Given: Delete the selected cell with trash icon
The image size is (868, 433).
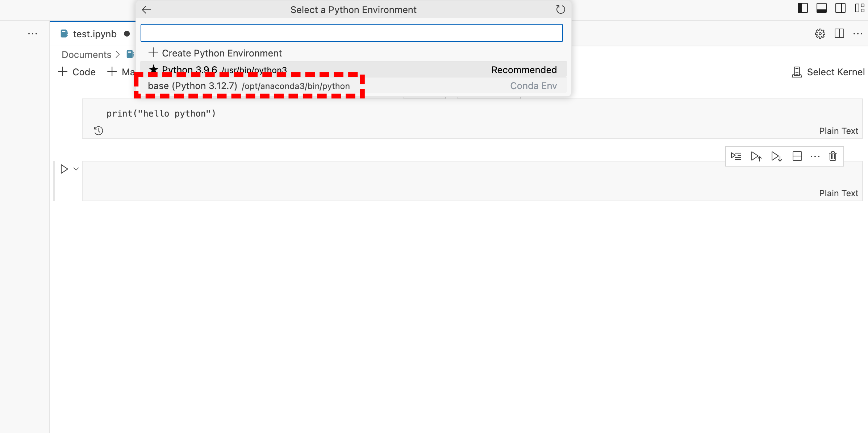Looking at the screenshot, I should pyautogui.click(x=833, y=156).
